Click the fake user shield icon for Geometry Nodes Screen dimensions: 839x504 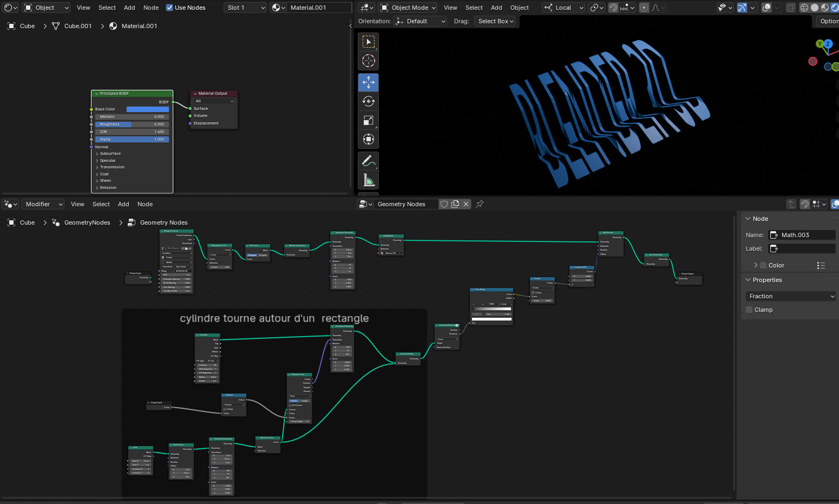coord(444,204)
